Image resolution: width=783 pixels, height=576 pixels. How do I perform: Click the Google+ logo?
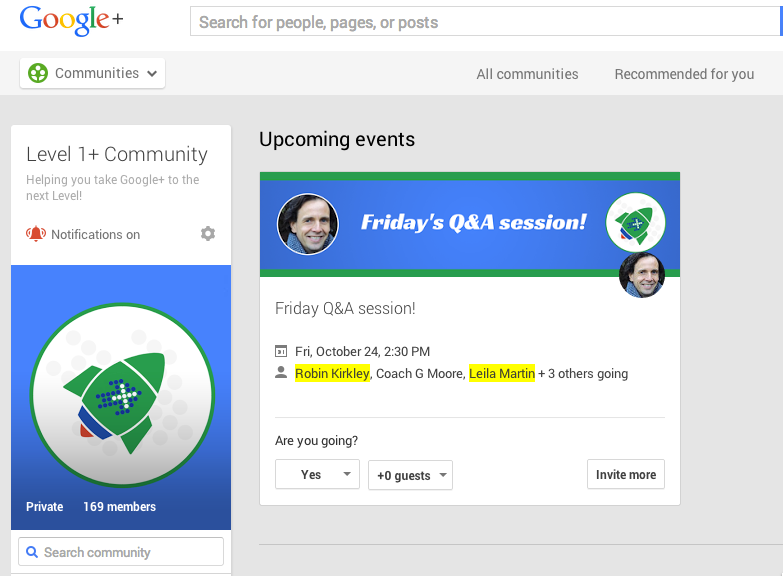point(71,20)
